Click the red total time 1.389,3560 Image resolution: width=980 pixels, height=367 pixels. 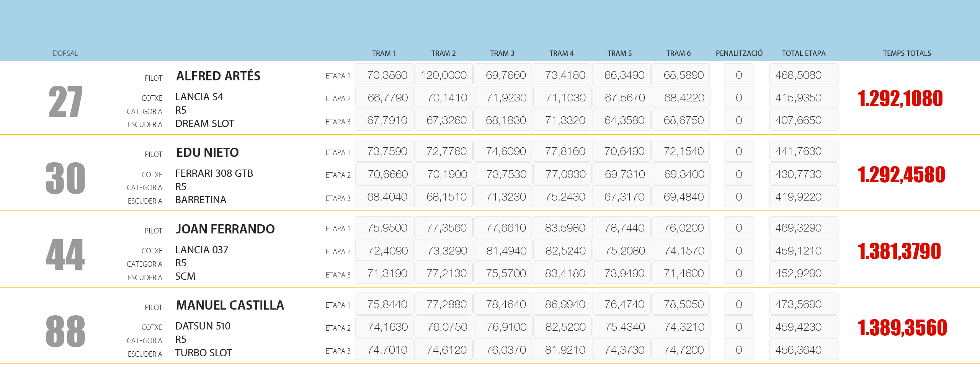(902, 328)
